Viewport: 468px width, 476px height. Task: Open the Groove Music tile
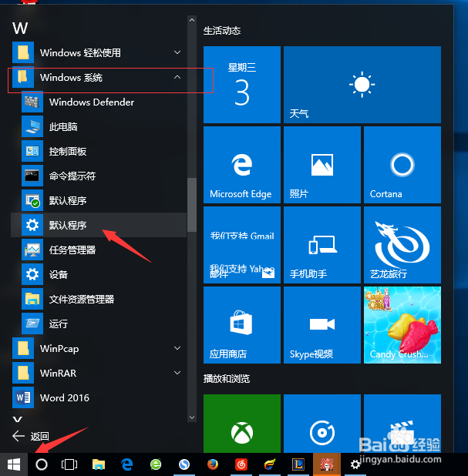322,424
